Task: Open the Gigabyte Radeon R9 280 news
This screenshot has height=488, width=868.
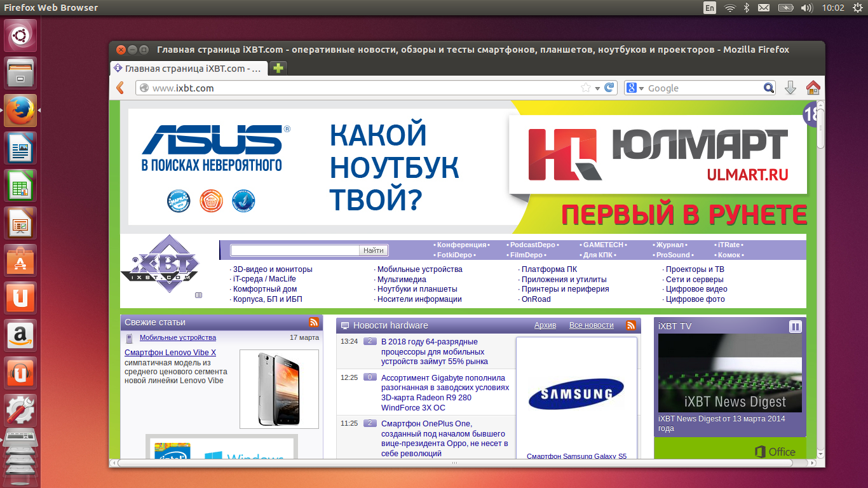Action: coord(445,393)
